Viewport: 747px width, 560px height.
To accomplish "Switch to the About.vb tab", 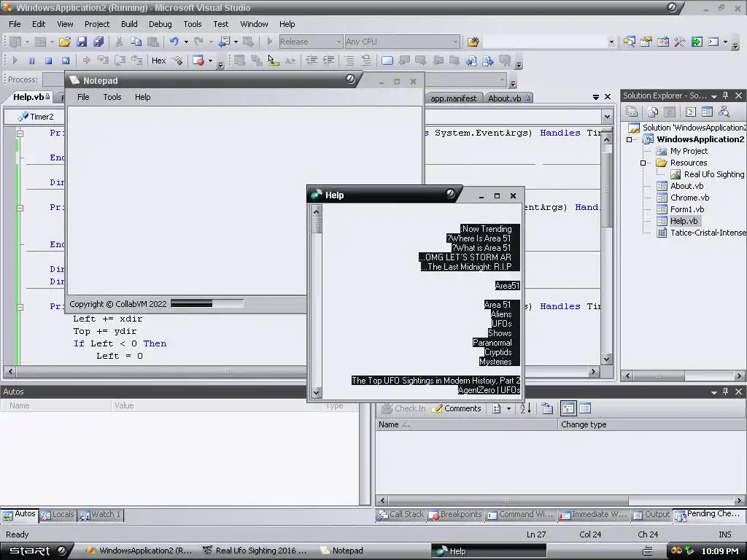I will (x=508, y=98).
